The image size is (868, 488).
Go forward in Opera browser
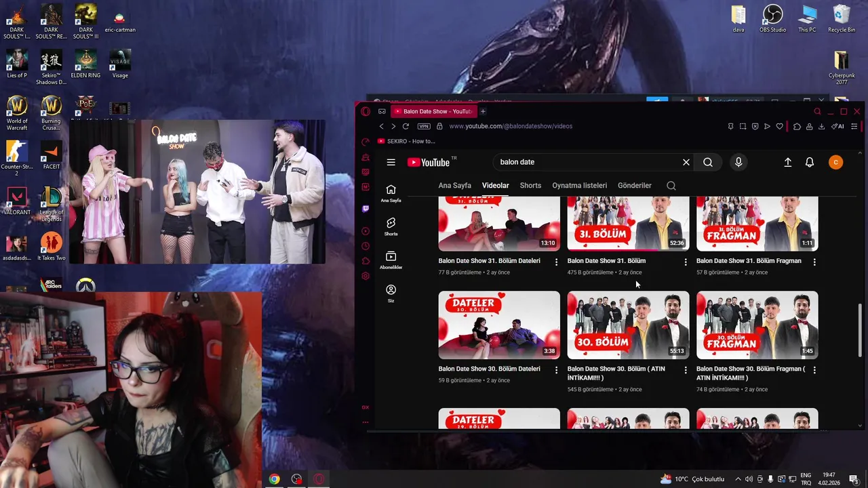(x=393, y=126)
